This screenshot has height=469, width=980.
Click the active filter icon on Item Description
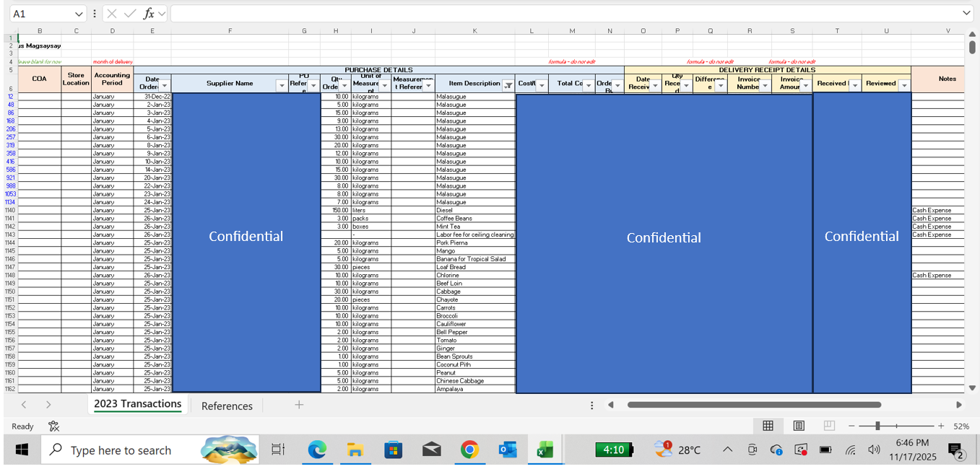click(x=508, y=86)
